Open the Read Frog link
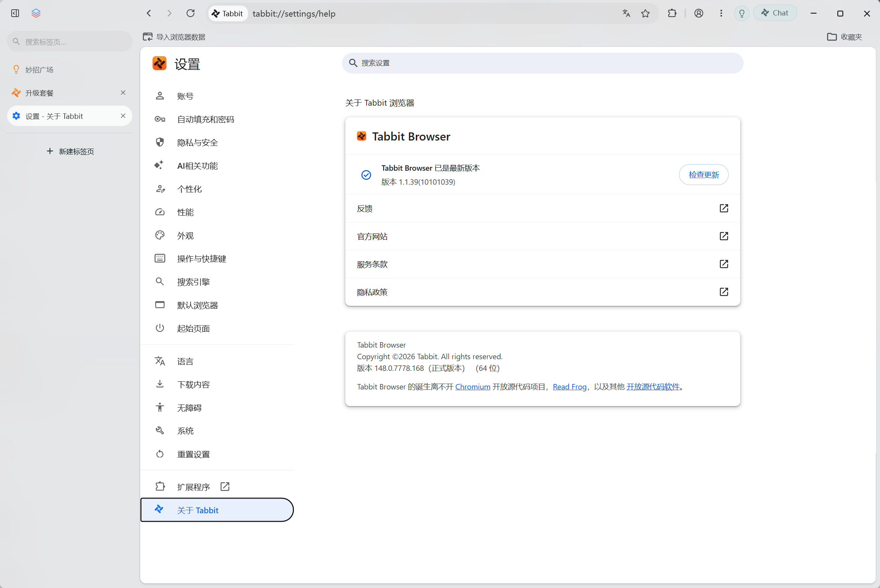Screen dimensions: 880x588 coord(570,387)
